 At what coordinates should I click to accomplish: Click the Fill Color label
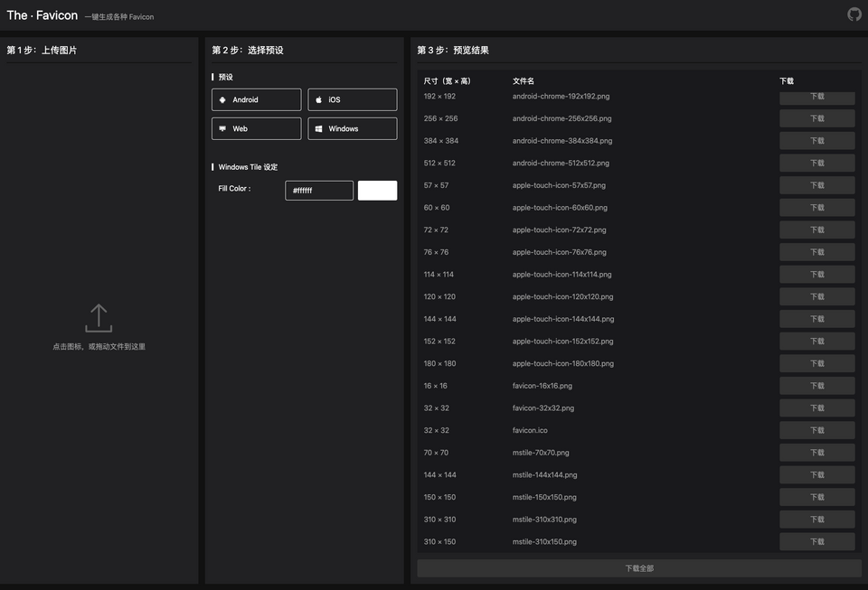tap(234, 189)
